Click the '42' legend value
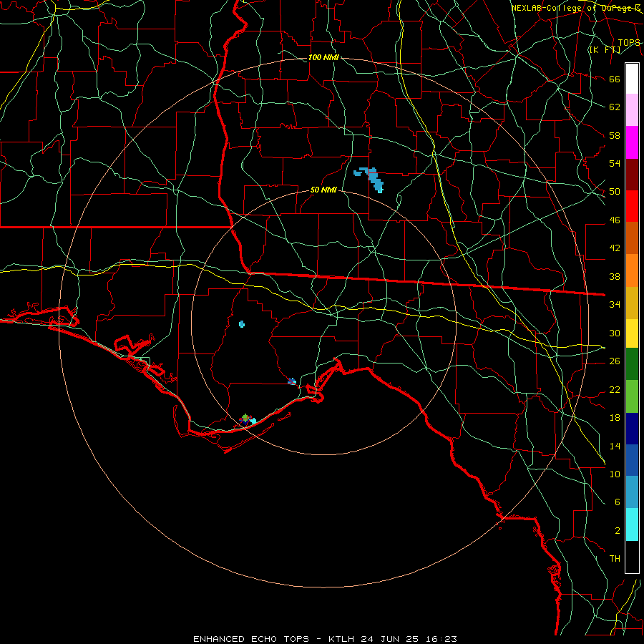 coord(615,248)
